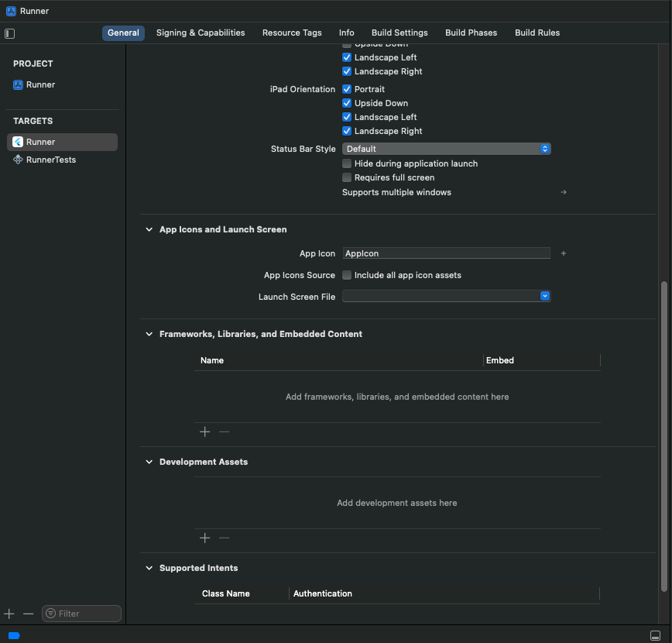Click the plus button to add a framework
The image size is (672, 643).
click(204, 432)
